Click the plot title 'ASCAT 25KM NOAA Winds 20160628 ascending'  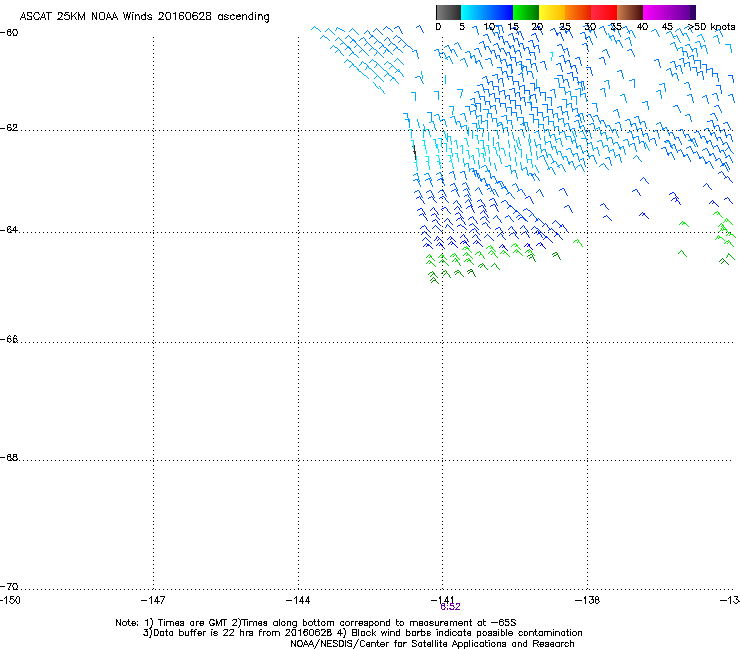(144, 17)
